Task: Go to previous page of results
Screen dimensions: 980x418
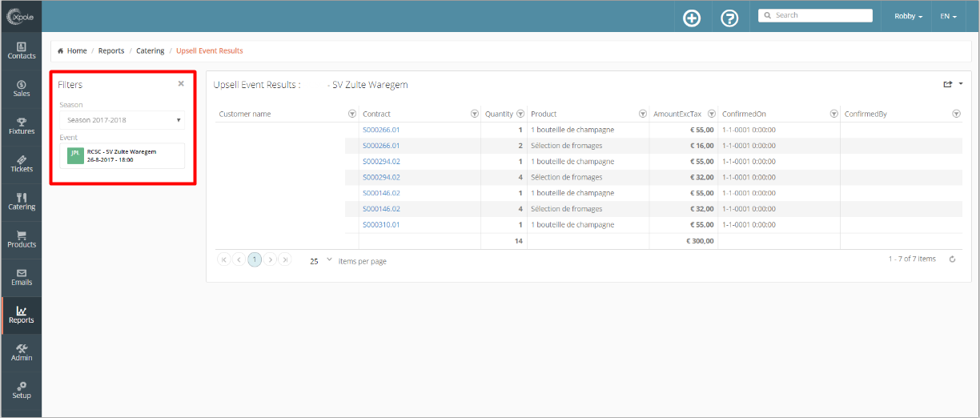Action: point(239,259)
